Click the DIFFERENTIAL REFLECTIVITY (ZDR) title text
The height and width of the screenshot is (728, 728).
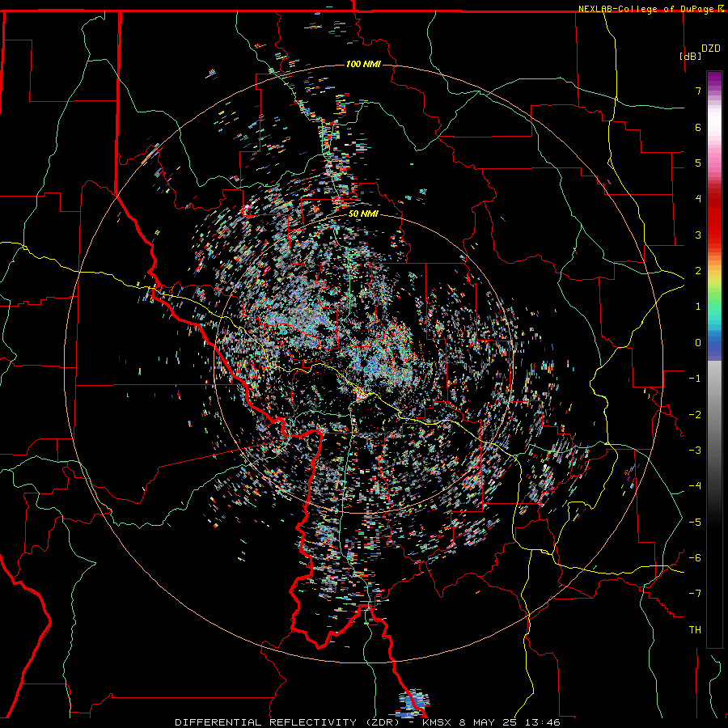pyautogui.click(x=288, y=722)
